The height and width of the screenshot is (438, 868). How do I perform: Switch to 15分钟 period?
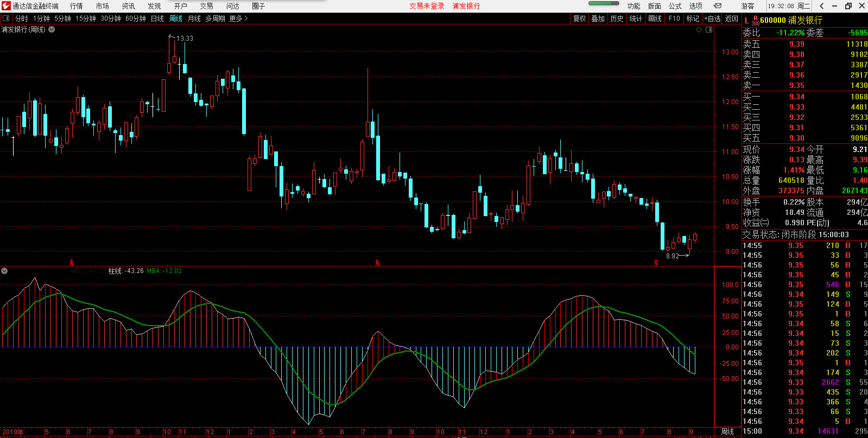[86, 18]
